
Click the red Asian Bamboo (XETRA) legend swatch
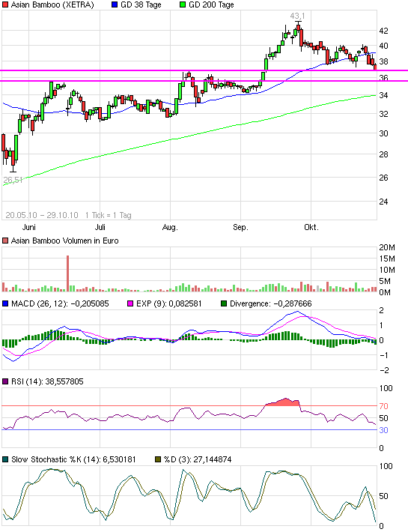tap(5, 4)
